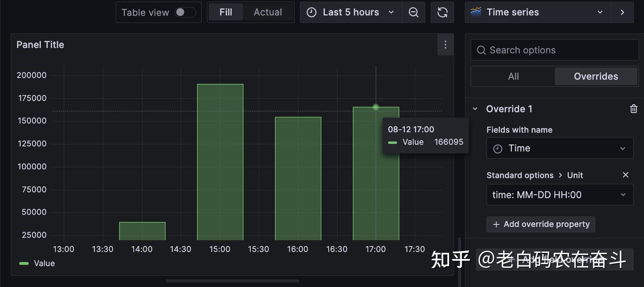Switch to the All tab
The height and width of the screenshot is (287, 644).
513,76
